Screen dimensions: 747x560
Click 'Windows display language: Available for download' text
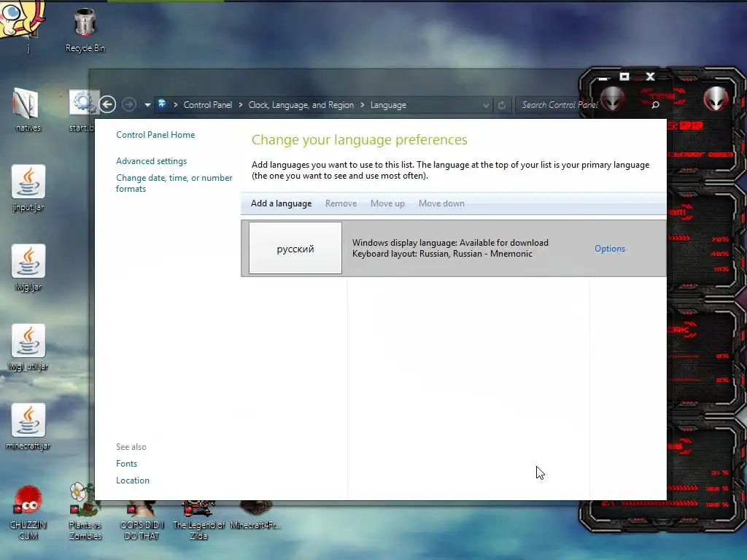pyautogui.click(x=450, y=243)
